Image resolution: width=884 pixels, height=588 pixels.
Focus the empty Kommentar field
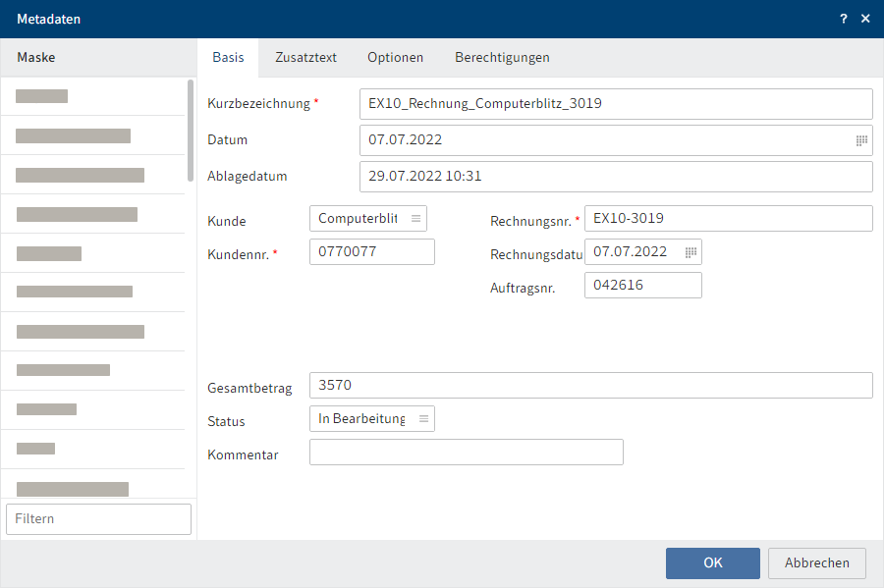pos(467,453)
